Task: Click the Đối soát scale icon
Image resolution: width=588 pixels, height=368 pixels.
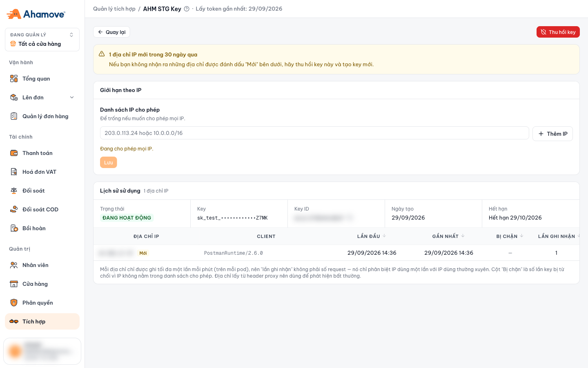Action: click(14, 191)
